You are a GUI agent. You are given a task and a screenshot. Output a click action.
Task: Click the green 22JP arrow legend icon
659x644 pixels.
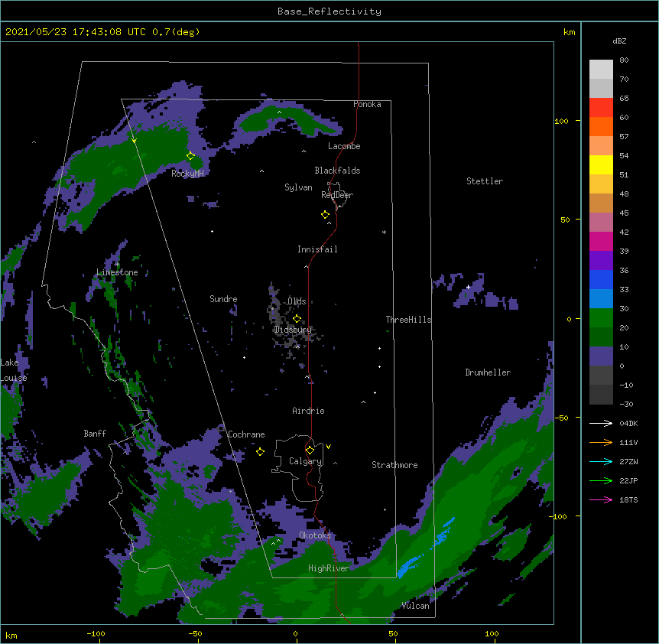(x=601, y=480)
